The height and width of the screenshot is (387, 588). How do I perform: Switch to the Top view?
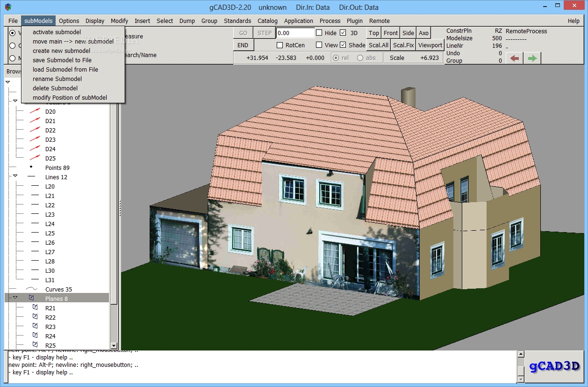[374, 33]
